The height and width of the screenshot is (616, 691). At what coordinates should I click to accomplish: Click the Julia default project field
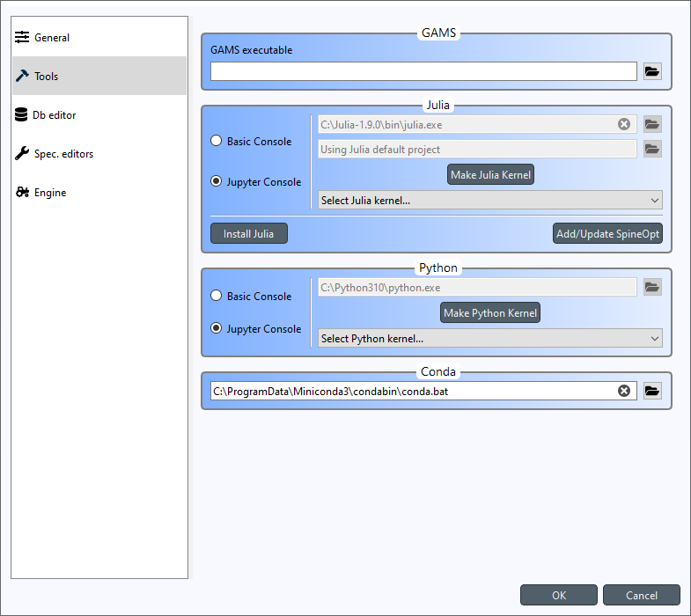477,149
